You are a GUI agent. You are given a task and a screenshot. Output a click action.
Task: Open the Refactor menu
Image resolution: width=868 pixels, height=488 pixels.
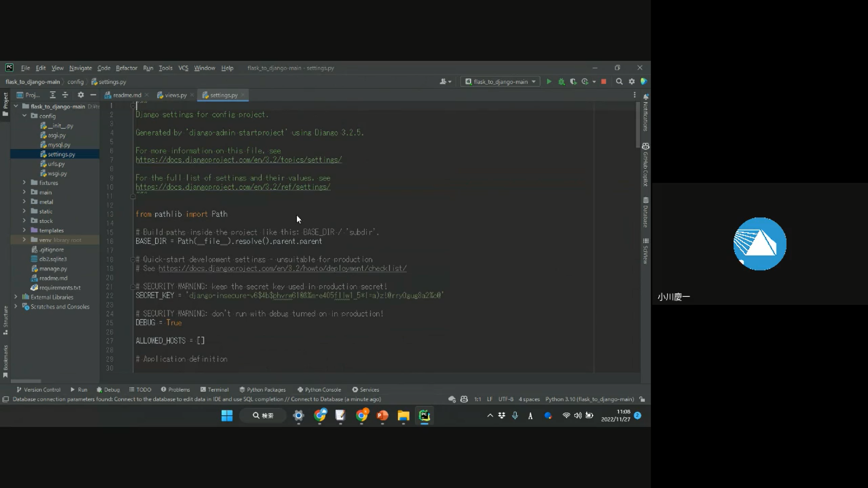click(126, 68)
